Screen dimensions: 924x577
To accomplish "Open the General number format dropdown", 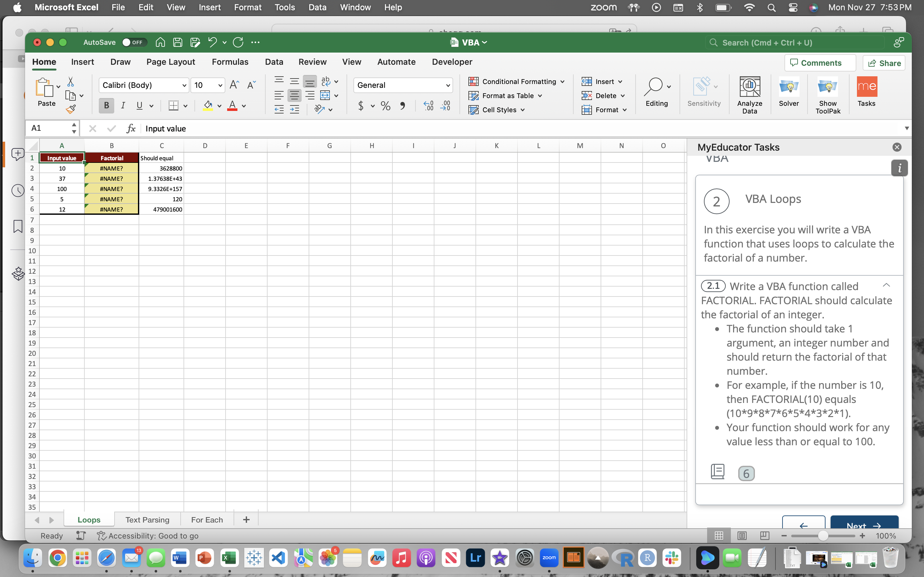I will click(447, 85).
